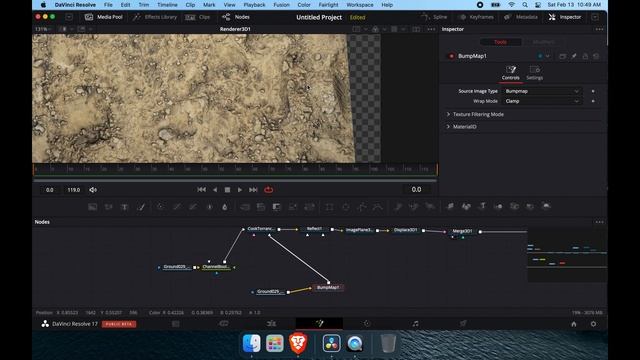Open the Wrap Mode dropdown
The image size is (640, 360).
541,101
